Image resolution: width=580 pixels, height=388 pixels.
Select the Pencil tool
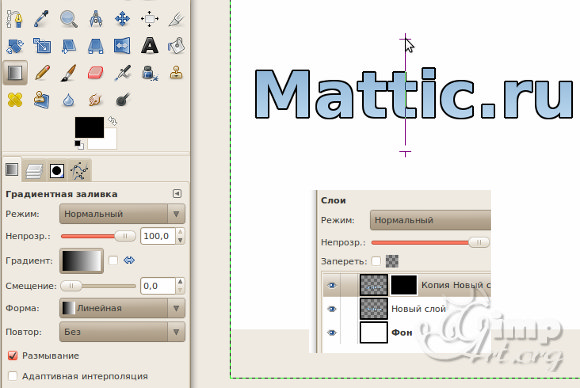(41, 73)
